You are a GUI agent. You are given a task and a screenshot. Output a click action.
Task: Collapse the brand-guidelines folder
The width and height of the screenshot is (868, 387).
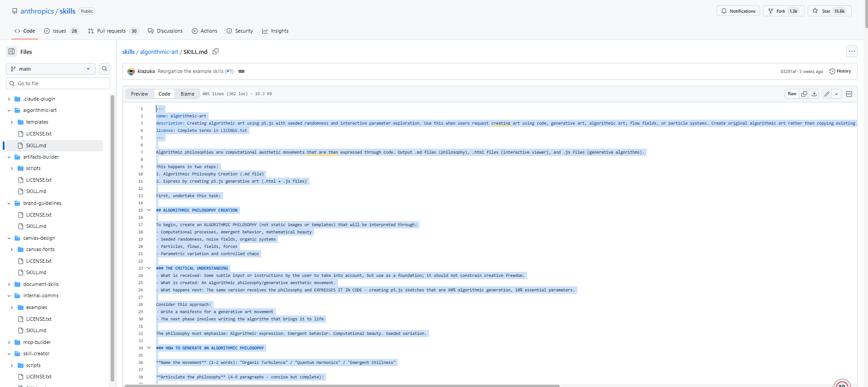tap(9, 203)
